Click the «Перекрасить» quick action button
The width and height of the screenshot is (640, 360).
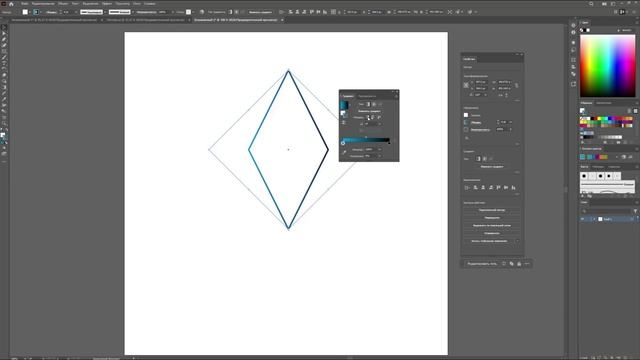(492, 218)
